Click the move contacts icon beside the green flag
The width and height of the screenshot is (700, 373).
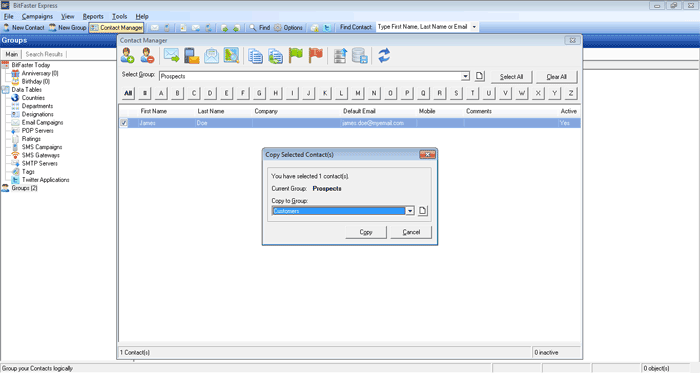coord(275,56)
